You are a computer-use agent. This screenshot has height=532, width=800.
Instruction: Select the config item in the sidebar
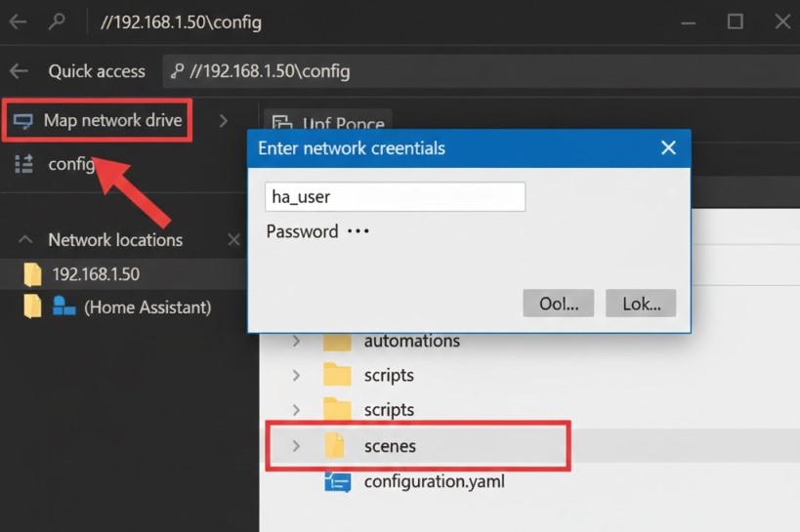pos(72,164)
